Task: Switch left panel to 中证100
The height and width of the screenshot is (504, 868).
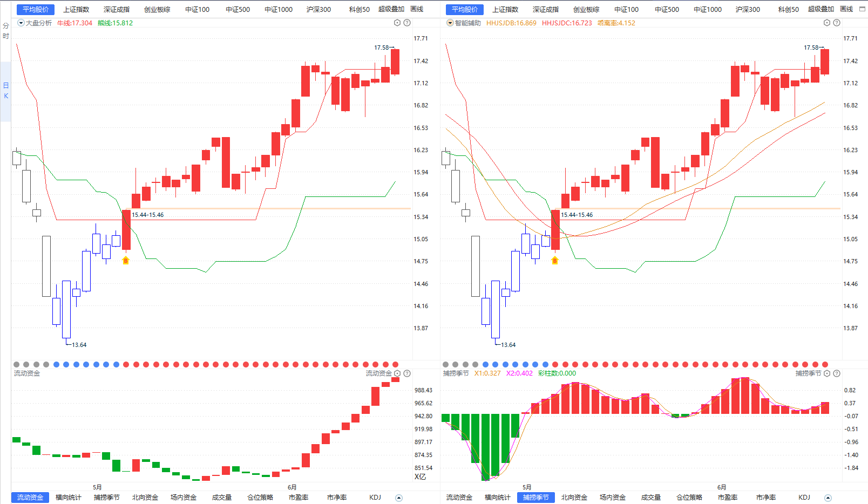Action: pos(197,10)
